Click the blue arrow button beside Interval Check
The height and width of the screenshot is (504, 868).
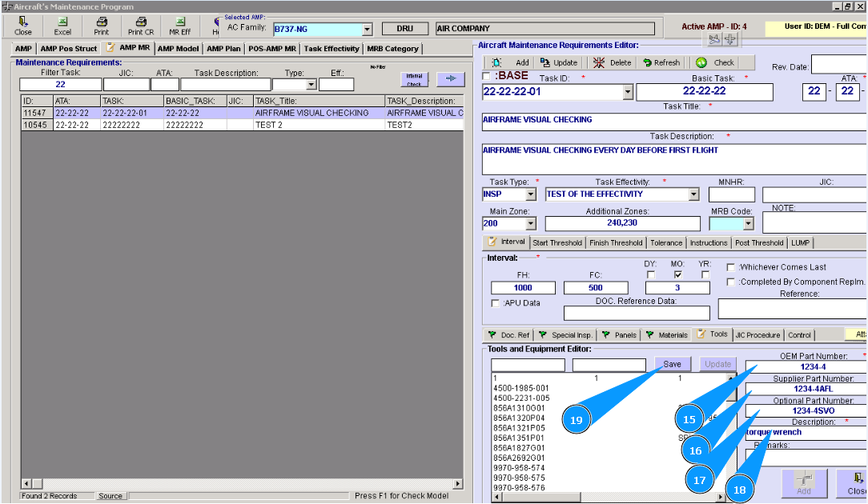[x=450, y=78]
